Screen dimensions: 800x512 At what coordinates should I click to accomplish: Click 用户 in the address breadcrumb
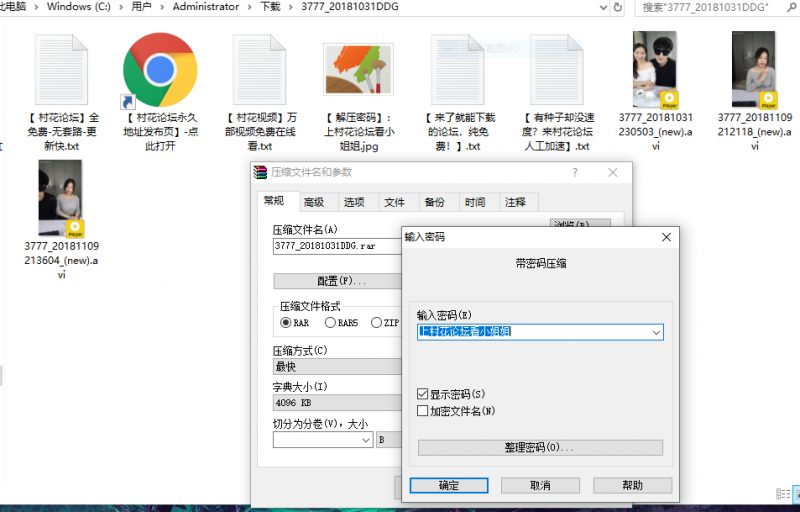tap(141, 7)
